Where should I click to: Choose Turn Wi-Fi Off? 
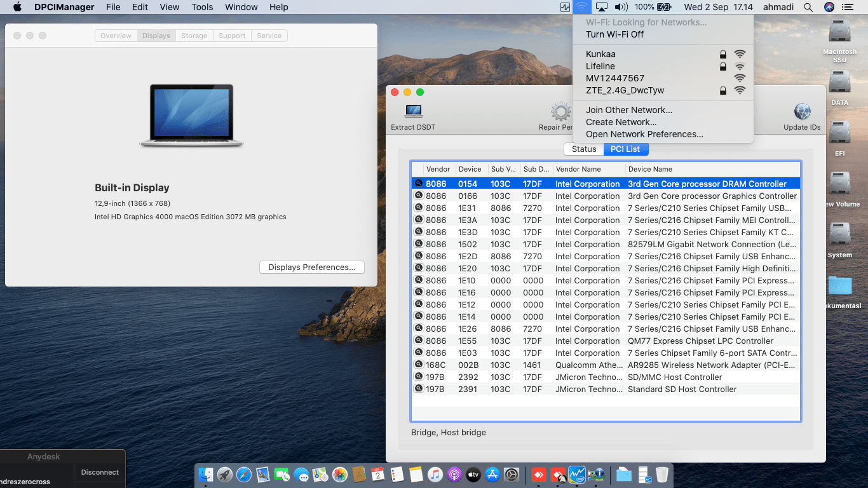[663, 34]
